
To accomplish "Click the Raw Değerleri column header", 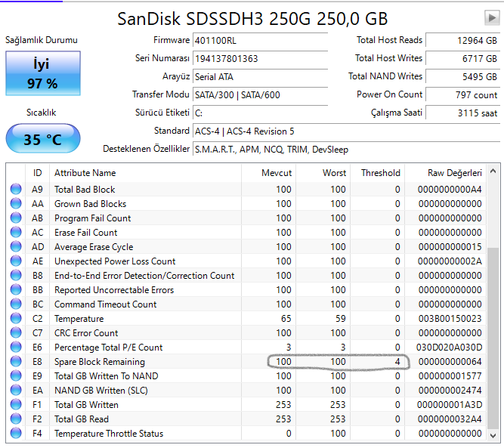I will 454,173.
